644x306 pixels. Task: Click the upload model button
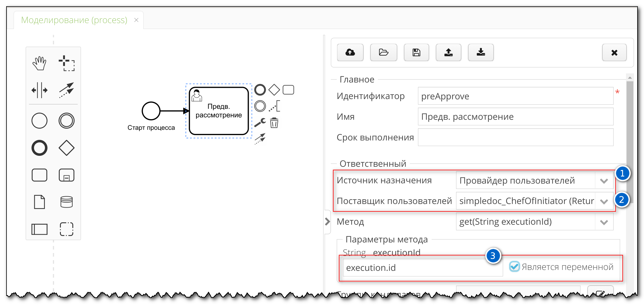tap(448, 52)
